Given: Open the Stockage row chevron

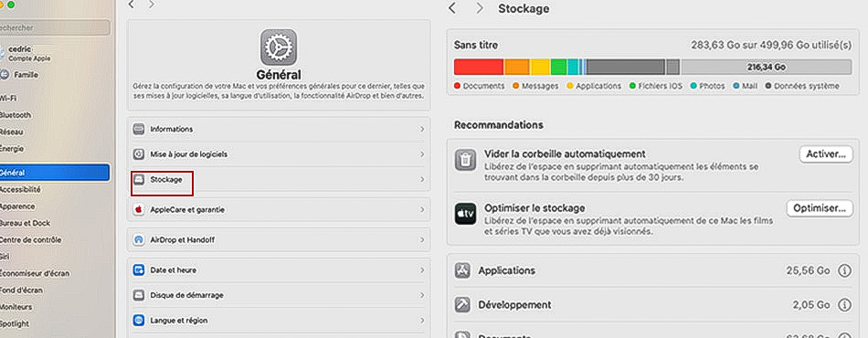Looking at the screenshot, I should 422,180.
